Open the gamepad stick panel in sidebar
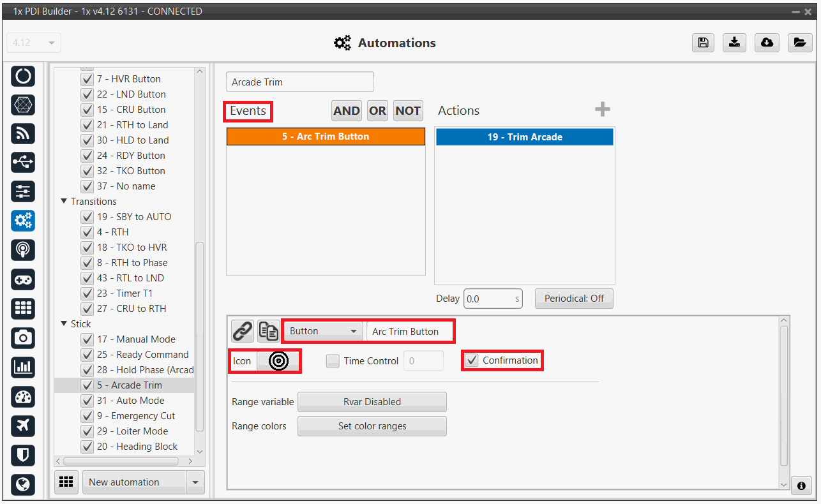Viewport: 821px width, 504px height. (x=23, y=279)
